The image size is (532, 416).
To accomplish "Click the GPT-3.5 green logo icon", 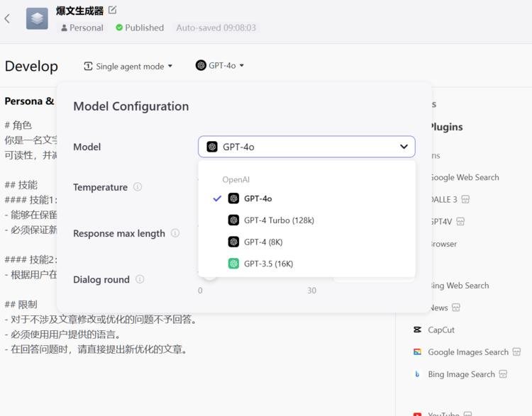I will (x=233, y=264).
